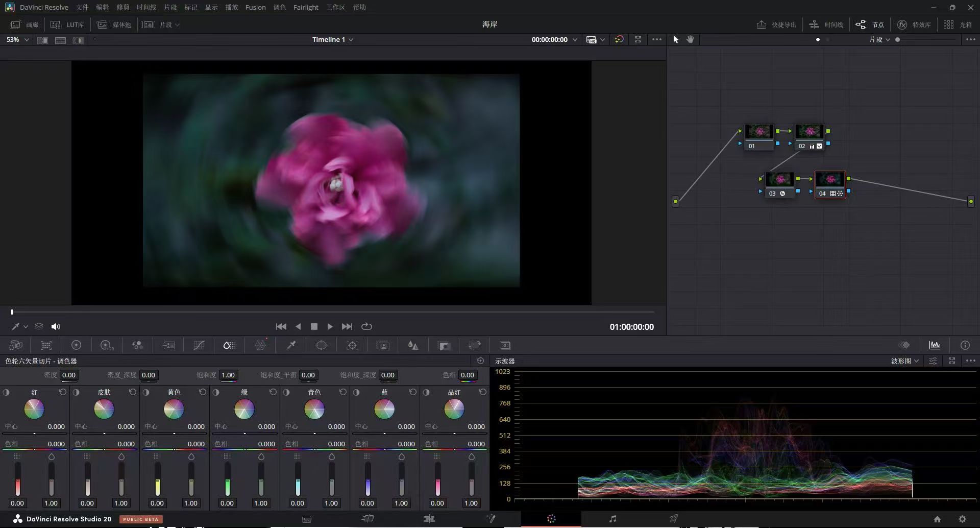Viewport: 980px width, 528px height.
Task: Click the 快捷导出 quick export button
Action: click(x=776, y=25)
